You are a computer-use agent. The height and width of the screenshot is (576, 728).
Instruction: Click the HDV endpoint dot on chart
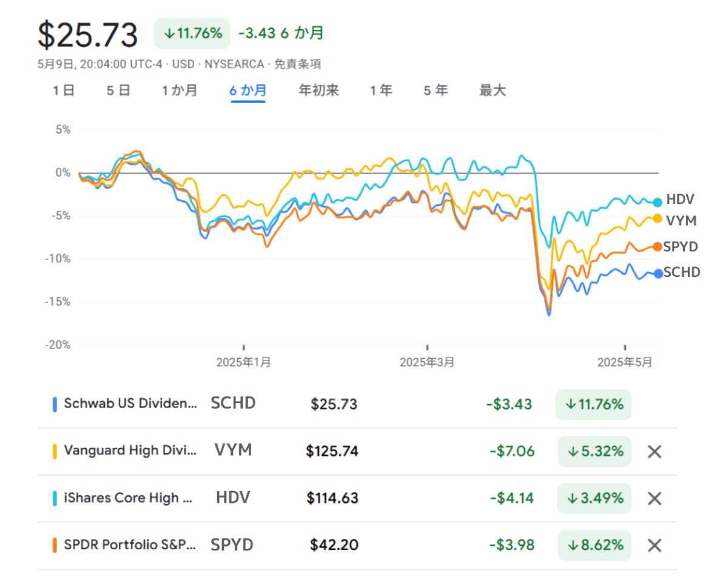pyautogui.click(x=658, y=202)
